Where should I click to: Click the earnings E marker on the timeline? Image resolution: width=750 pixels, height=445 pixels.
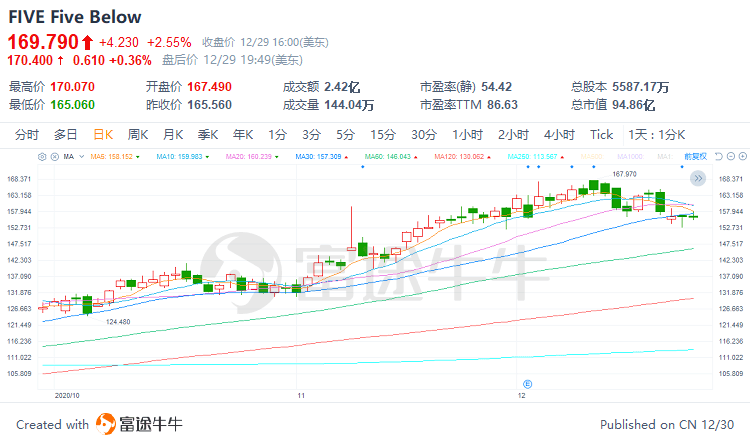tap(527, 384)
